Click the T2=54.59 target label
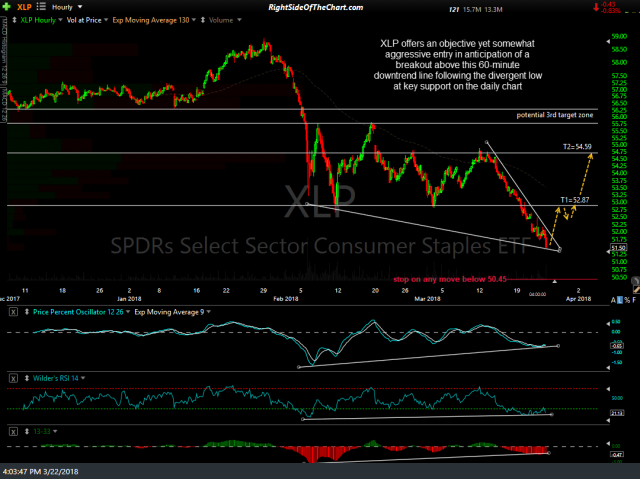The image size is (640, 479). (576, 146)
